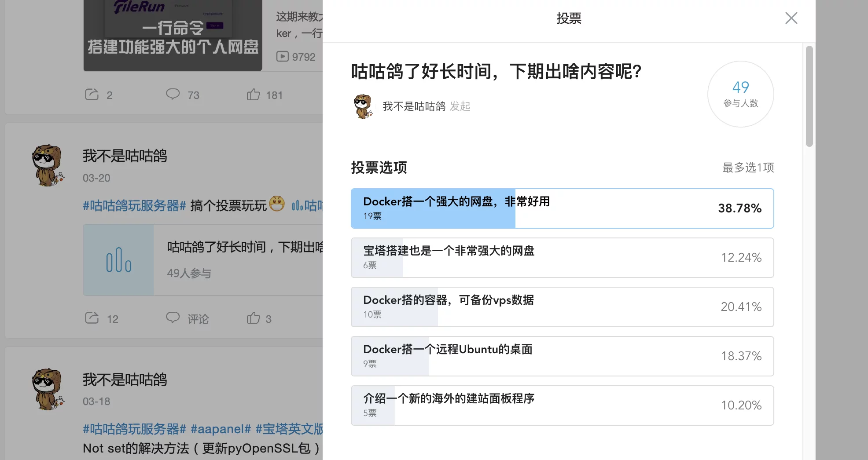Choose 介绍一个新的海外的建站面板程序 option
This screenshot has width=868, height=460.
(x=562, y=405)
